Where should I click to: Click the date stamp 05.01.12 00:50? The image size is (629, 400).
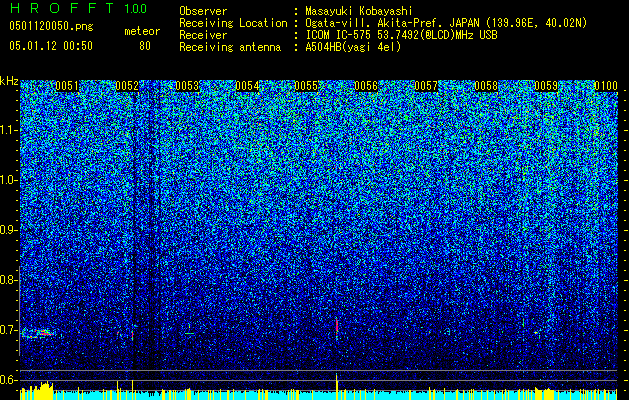coord(51,46)
